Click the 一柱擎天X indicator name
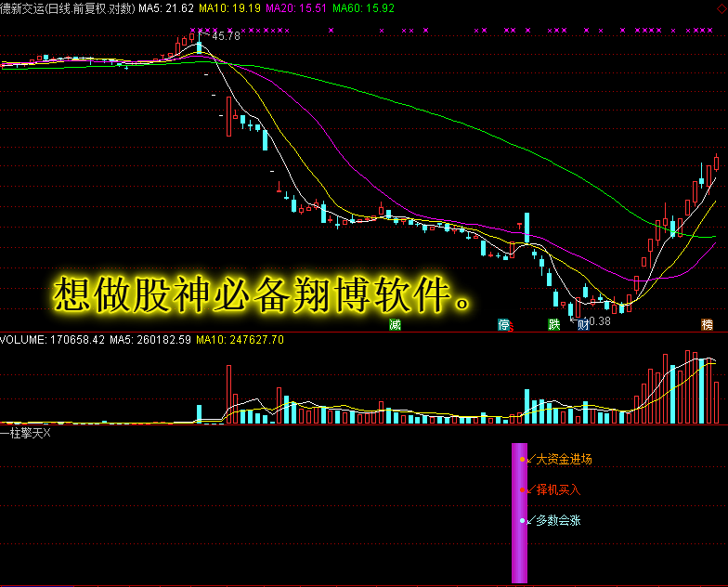728x587 pixels. tap(25, 433)
